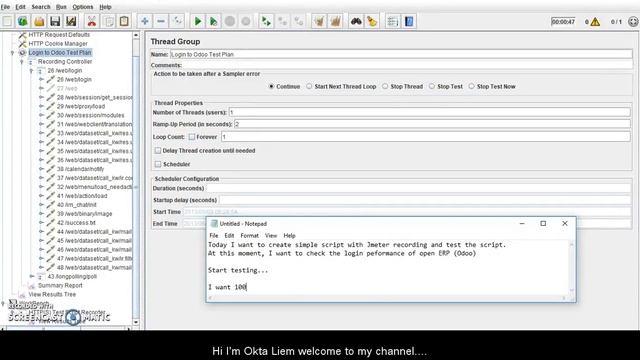Viewport: 640px width, 360px height.
Task: Tick the Forever loop checkbox
Action: [192, 137]
